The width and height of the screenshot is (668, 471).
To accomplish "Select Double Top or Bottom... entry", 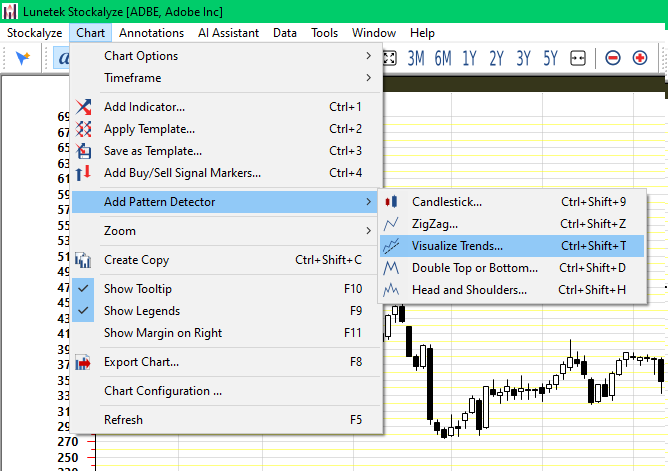I will (512, 268).
